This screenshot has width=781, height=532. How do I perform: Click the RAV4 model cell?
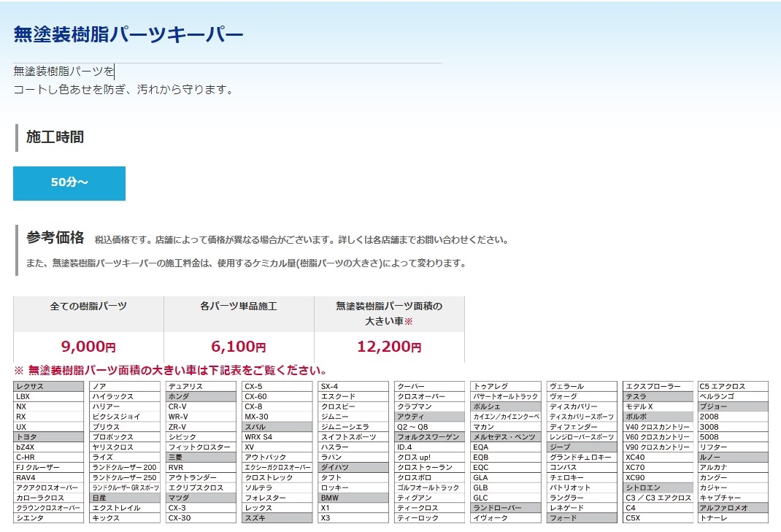pyautogui.click(x=48, y=477)
